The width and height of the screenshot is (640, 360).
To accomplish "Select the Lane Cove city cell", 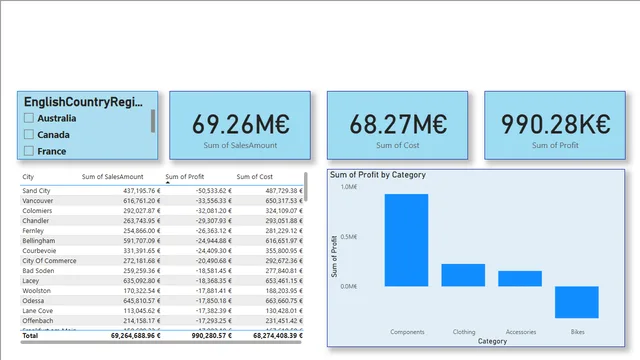I will click(x=38, y=311).
